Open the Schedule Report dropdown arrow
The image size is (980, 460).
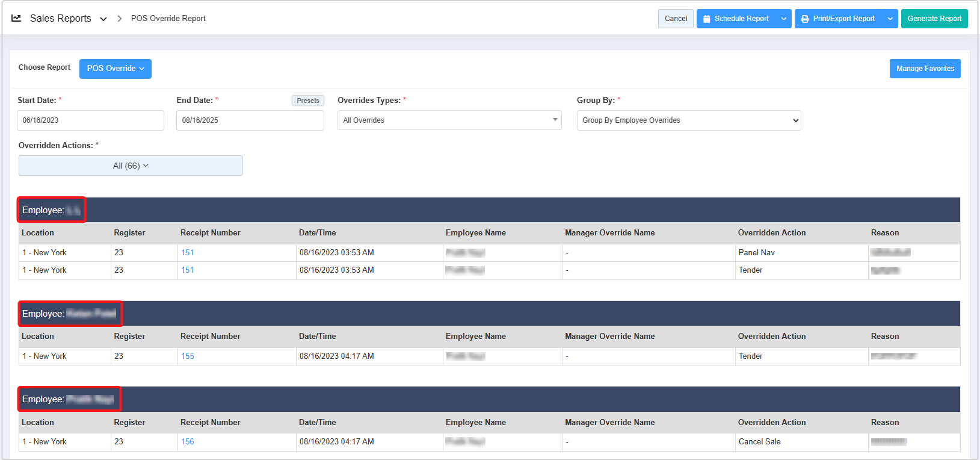point(783,19)
